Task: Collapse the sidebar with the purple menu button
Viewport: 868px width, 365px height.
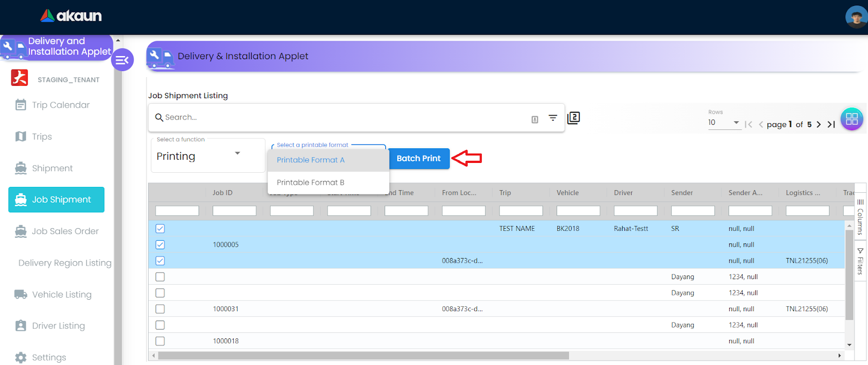Action: pos(123,60)
